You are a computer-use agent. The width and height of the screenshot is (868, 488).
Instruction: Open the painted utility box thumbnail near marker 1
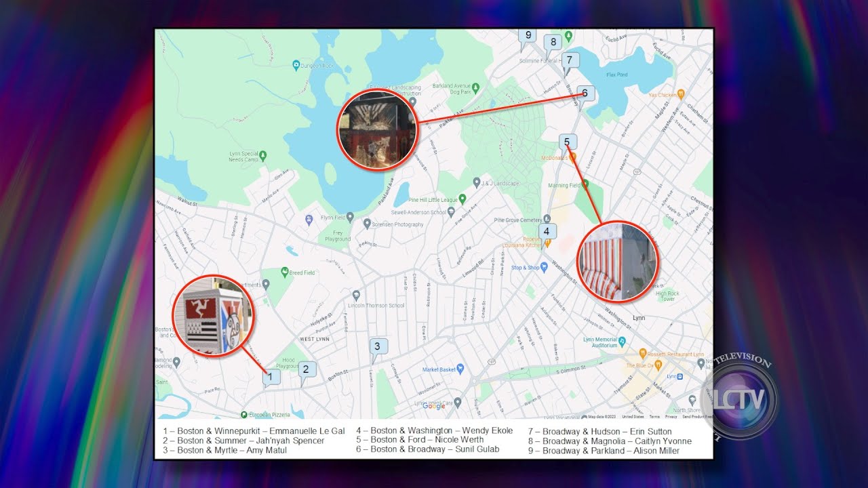[213, 316]
